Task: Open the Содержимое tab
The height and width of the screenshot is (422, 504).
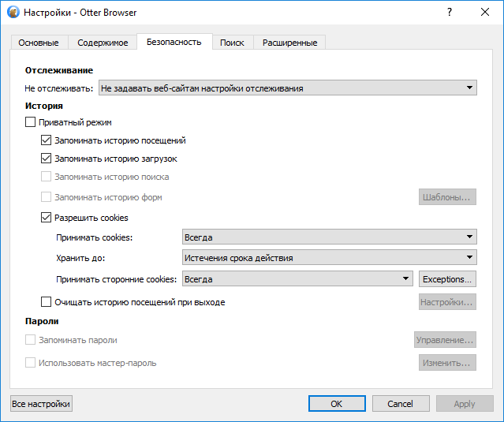Action: coord(102,43)
